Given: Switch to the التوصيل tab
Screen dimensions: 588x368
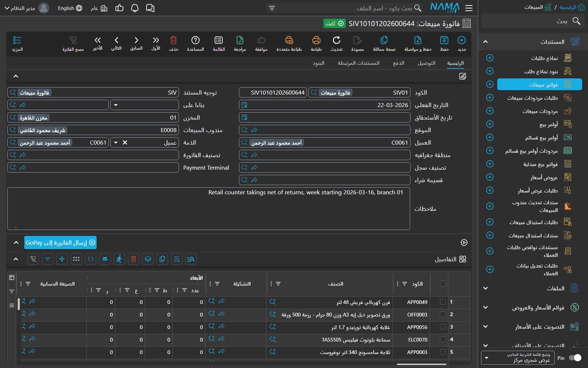Looking at the screenshot, I should 426,63.
